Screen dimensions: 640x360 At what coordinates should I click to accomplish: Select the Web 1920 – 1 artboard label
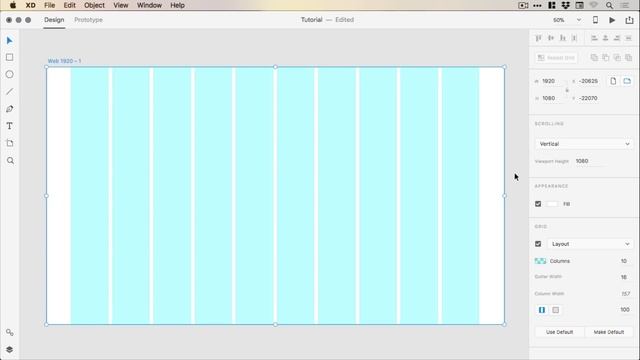pyautogui.click(x=64, y=61)
